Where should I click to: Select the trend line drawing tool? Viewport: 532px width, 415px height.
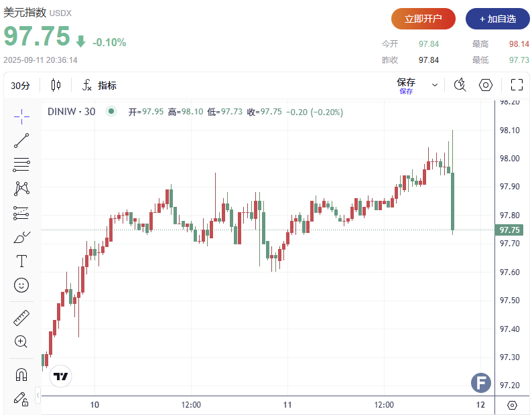coord(21,141)
